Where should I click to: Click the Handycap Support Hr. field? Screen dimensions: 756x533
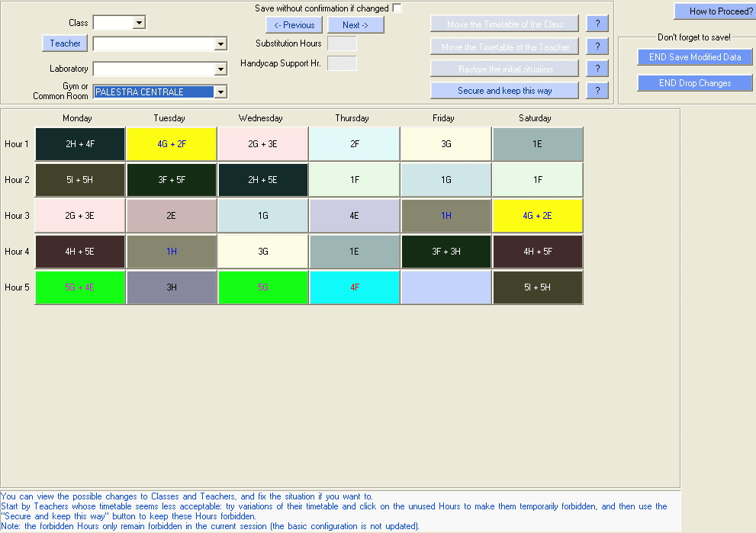coord(342,63)
